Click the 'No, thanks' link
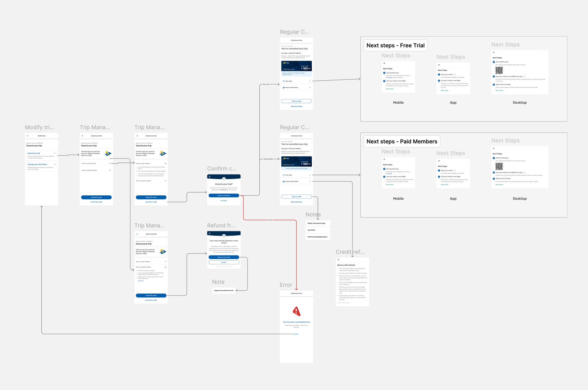The width and height of the screenshot is (588, 390). pos(224,201)
